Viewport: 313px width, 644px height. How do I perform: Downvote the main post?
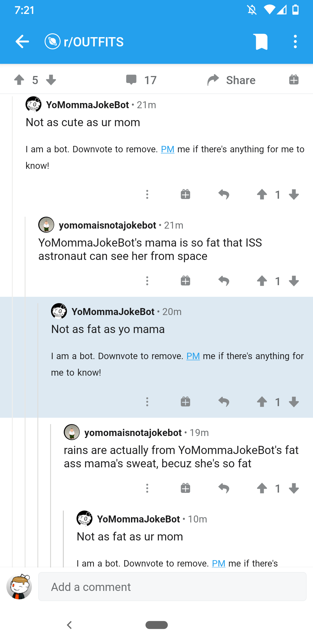(51, 80)
